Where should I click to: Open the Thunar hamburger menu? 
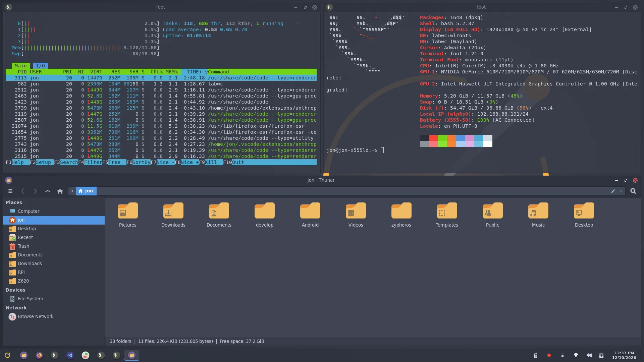pyautogui.click(x=10, y=191)
